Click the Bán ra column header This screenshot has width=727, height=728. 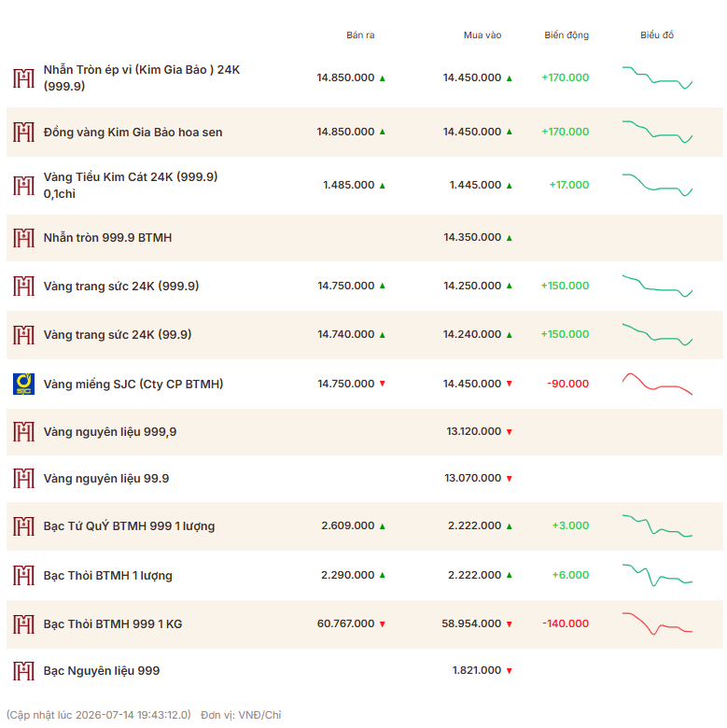(360, 35)
